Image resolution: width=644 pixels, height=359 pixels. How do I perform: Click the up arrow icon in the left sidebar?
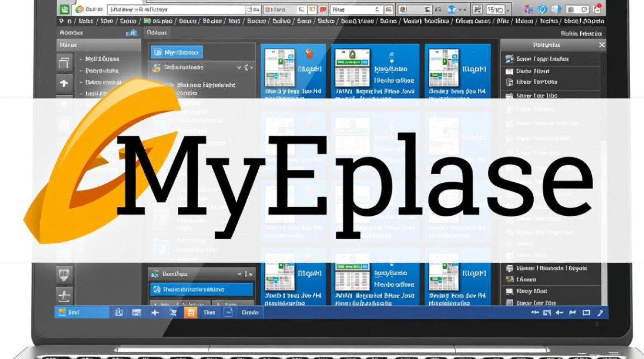coord(63,83)
